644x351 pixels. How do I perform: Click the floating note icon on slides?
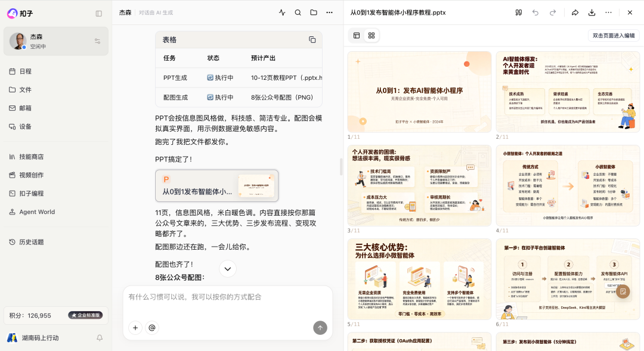click(x=623, y=291)
